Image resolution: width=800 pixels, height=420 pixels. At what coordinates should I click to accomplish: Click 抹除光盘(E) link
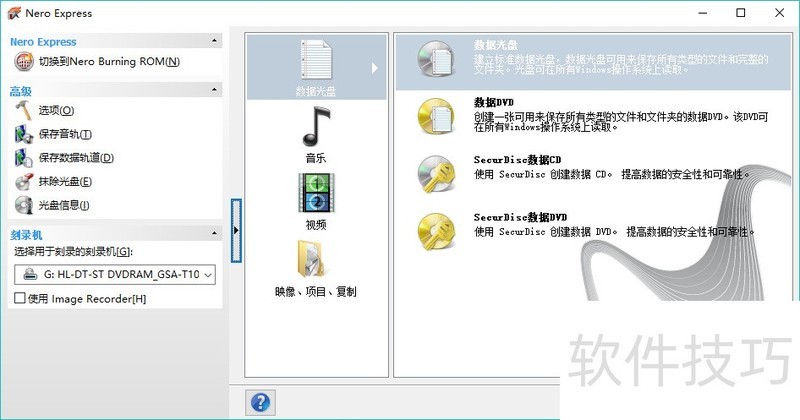(65, 182)
